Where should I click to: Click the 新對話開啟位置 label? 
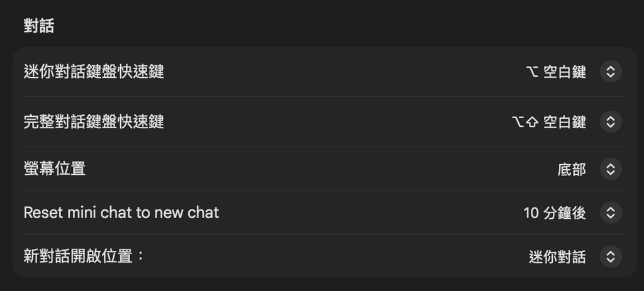click(84, 256)
